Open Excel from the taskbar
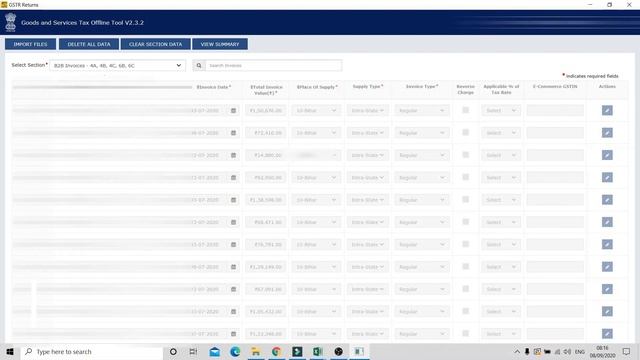This screenshot has height=360, width=640. pyautogui.click(x=318, y=351)
